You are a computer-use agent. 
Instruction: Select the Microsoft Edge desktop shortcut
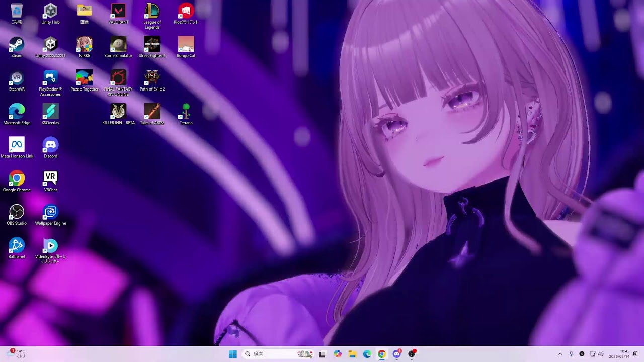pos(17,115)
